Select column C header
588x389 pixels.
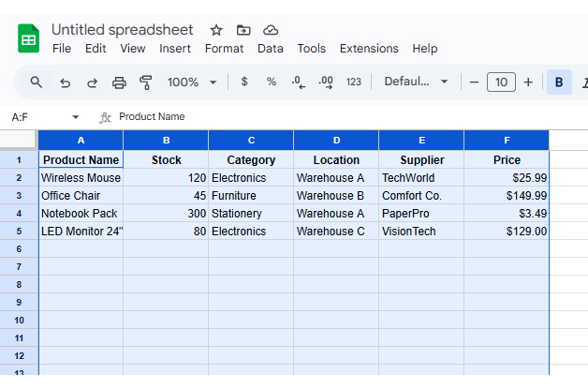click(251, 141)
